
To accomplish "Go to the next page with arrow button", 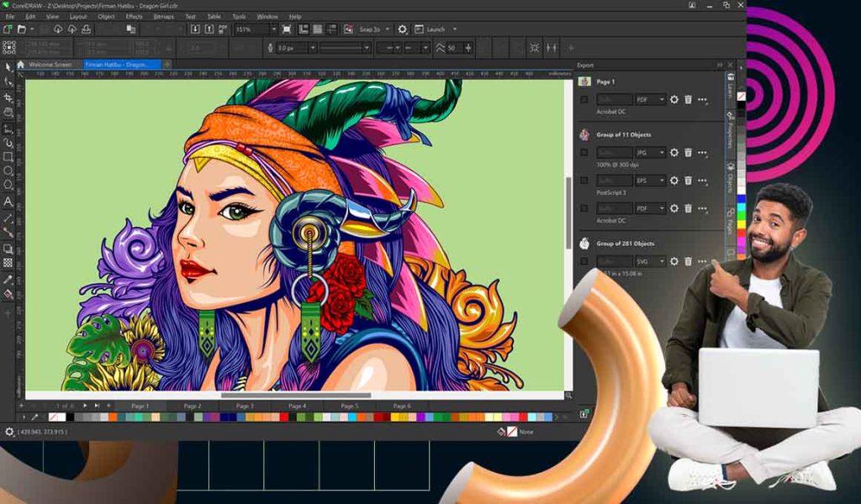I will point(85,406).
